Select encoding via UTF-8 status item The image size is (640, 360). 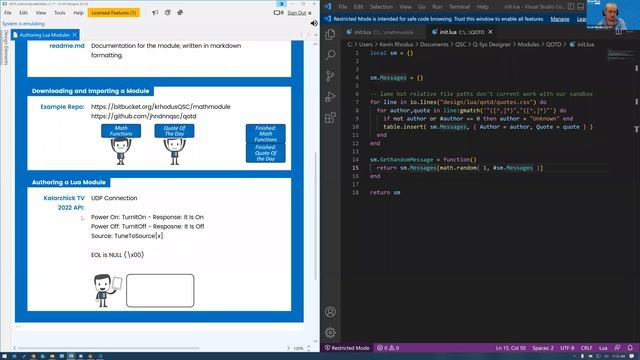567,348
